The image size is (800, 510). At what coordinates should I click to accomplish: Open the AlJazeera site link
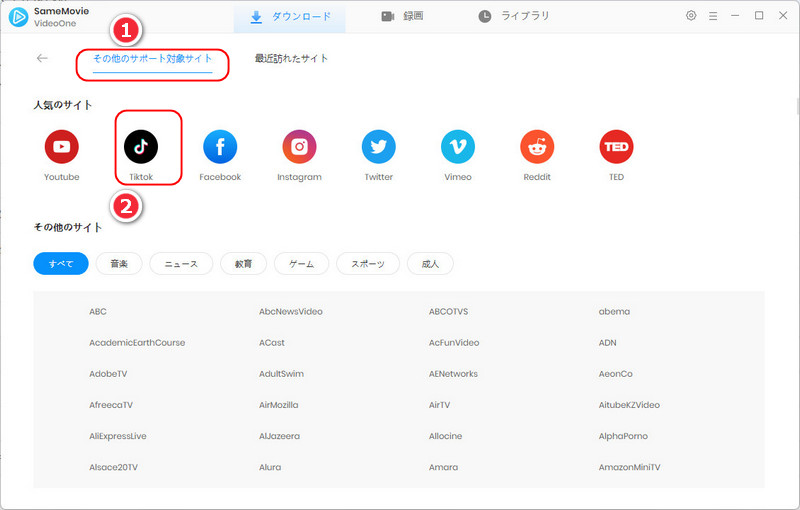(x=280, y=436)
